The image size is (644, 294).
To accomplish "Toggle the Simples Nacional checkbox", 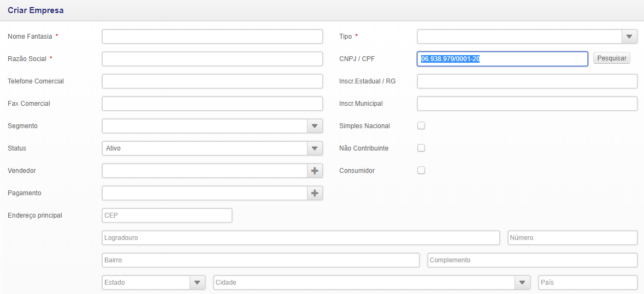I will coord(421,126).
